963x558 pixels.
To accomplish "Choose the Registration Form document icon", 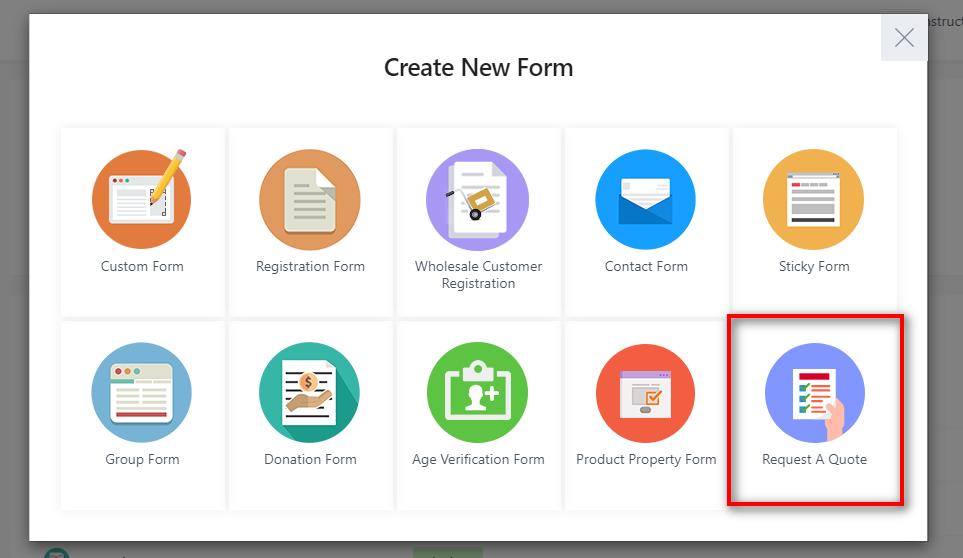I will [x=310, y=199].
